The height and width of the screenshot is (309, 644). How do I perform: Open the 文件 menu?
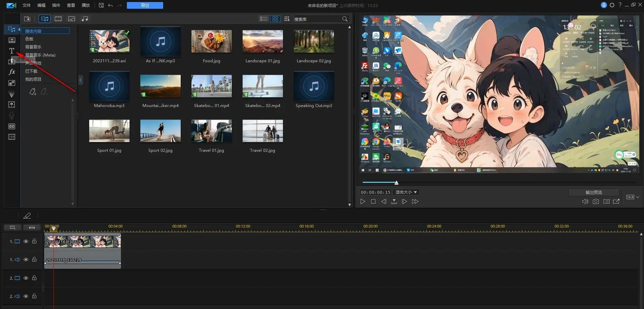point(27,5)
